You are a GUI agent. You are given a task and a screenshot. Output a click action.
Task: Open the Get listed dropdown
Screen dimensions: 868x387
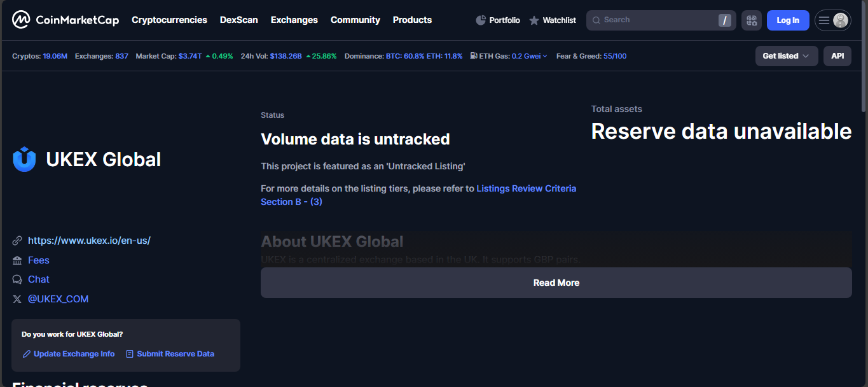pyautogui.click(x=787, y=56)
